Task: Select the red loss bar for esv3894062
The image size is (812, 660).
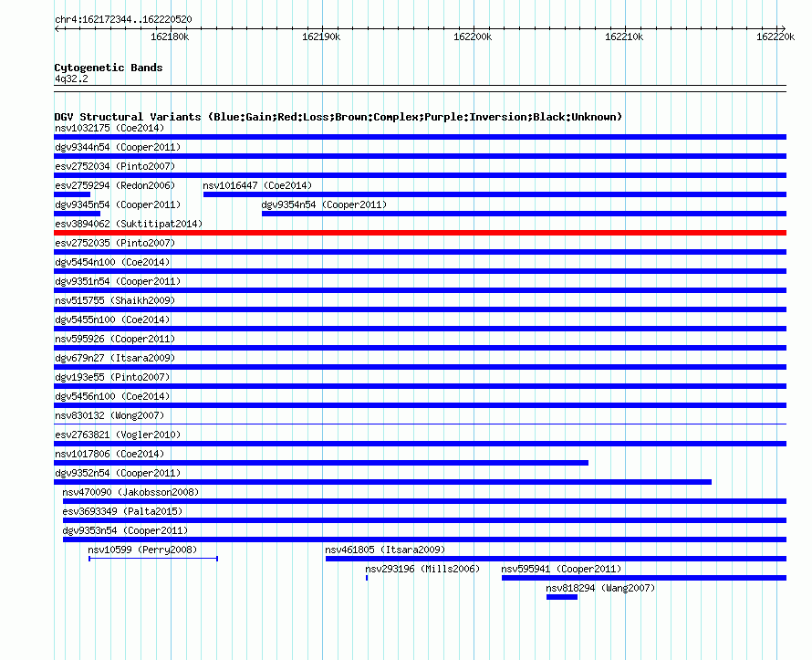Action: pos(420,233)
